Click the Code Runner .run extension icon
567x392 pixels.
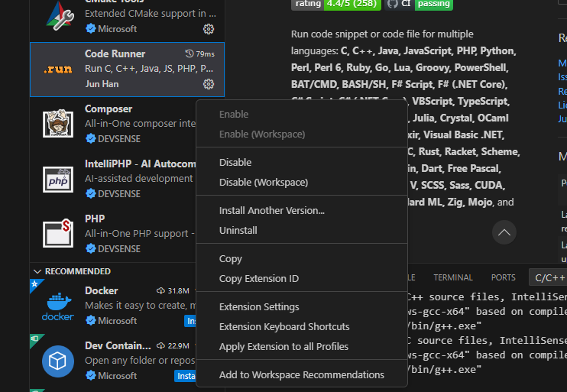pyautogui.click(x=58, y=70)
